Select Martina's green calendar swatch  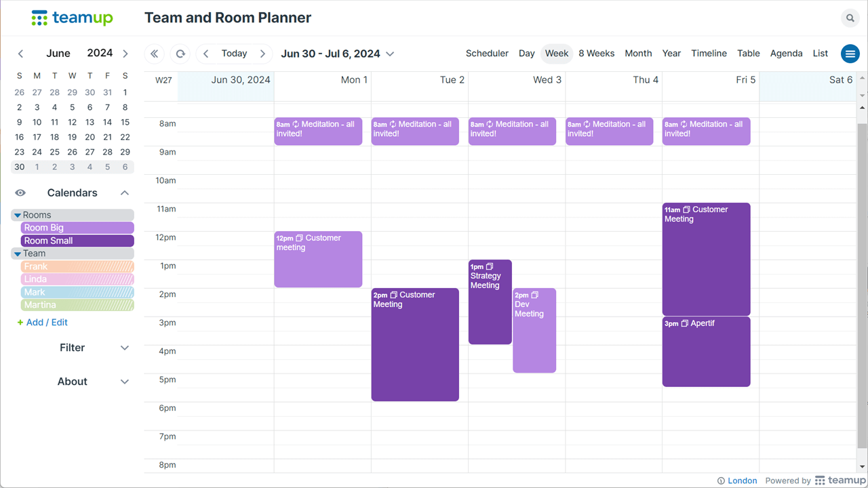77,305
